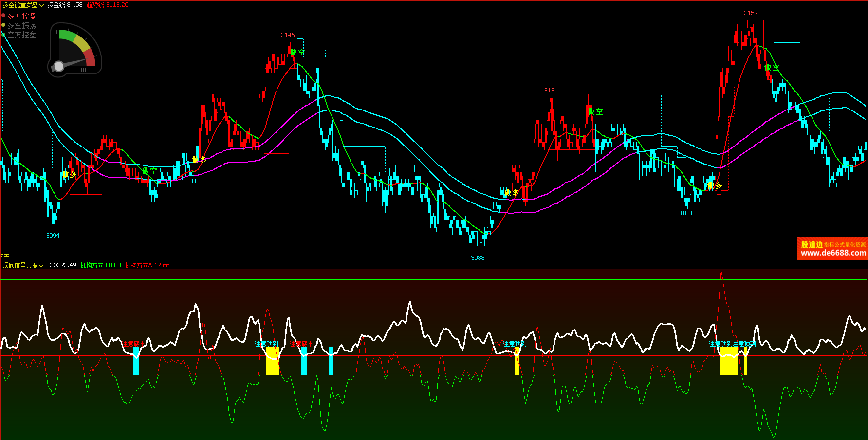Open the www.de6688.com watermark link
The height and width of the screenshot is (440, 868).
coord(833,253)
